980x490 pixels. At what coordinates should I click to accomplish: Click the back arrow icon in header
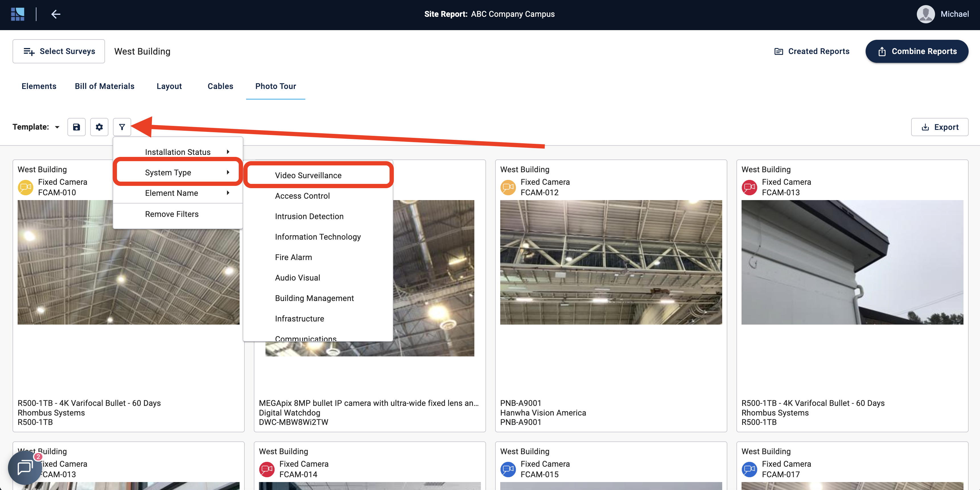click(x=55, y=14)
